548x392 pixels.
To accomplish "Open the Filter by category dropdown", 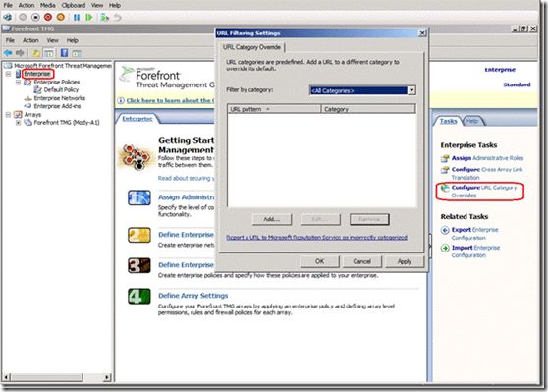I will (x=411, y=90).
